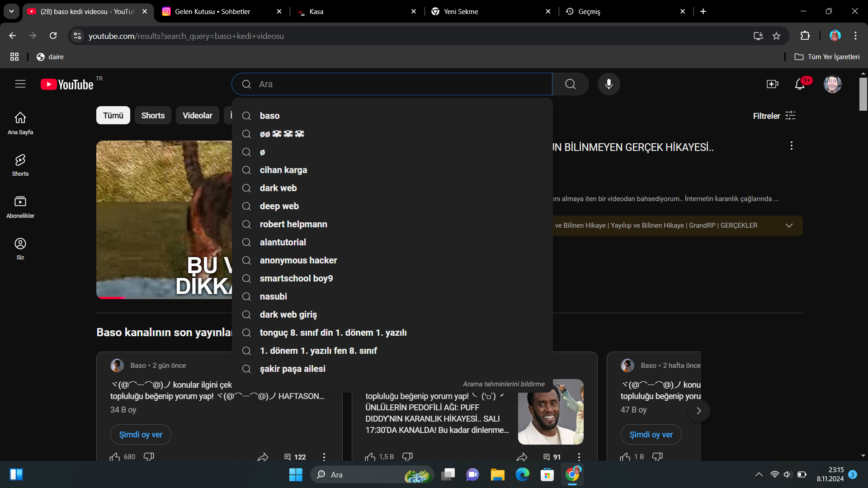Viewport: 868px width, 488px height.
Task: Go to Shorts in the sidebar
Action: coord(20,165)
